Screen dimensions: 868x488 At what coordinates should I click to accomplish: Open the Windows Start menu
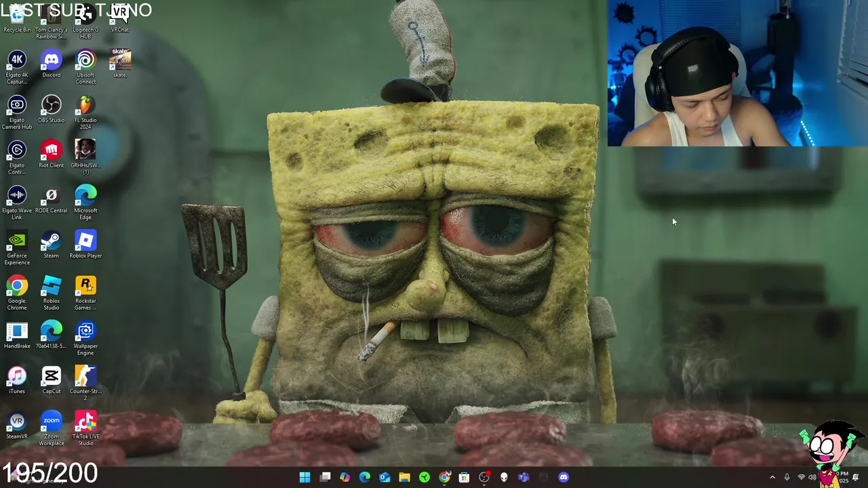click(305, 477)
